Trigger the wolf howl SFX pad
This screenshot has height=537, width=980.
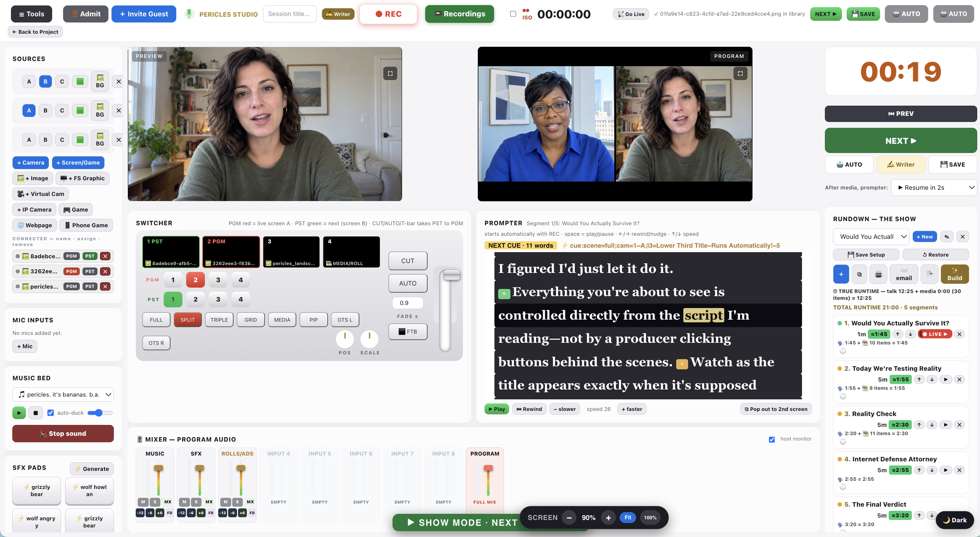click(x=89, y=490)
